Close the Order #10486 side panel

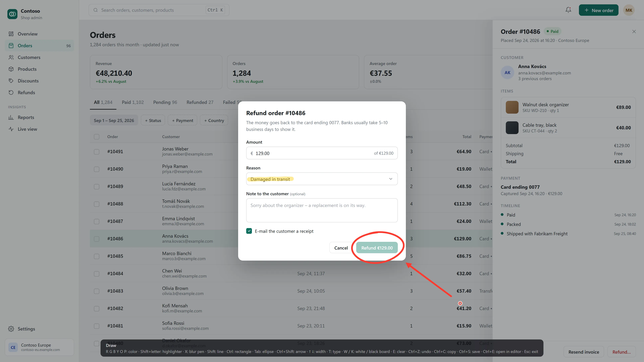coord(634,32)
